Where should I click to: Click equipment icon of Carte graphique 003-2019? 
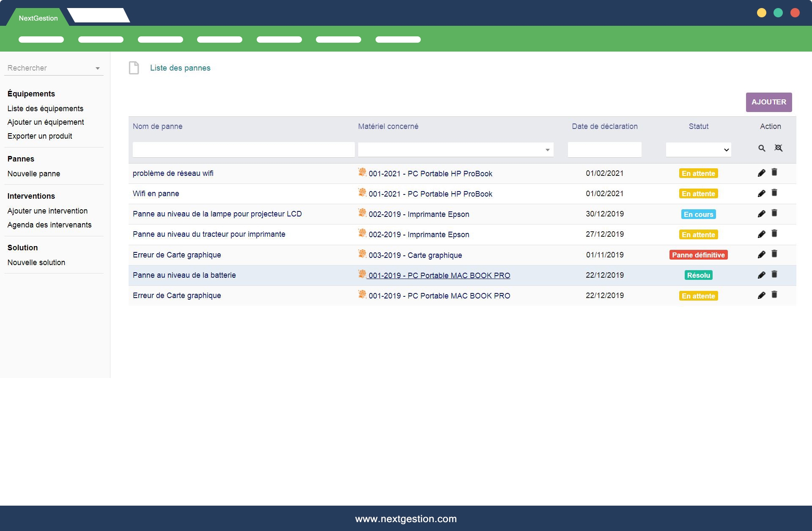[x=362, y=254]
